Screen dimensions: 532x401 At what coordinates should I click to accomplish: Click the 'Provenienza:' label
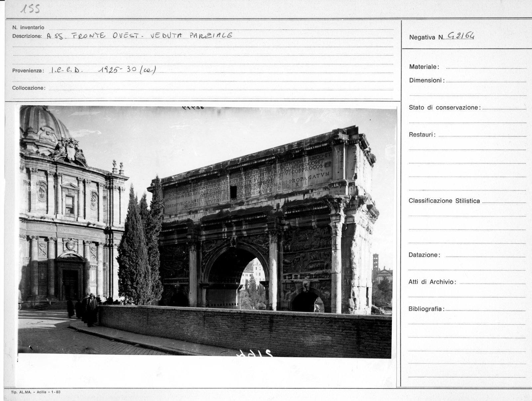point(28,71)
